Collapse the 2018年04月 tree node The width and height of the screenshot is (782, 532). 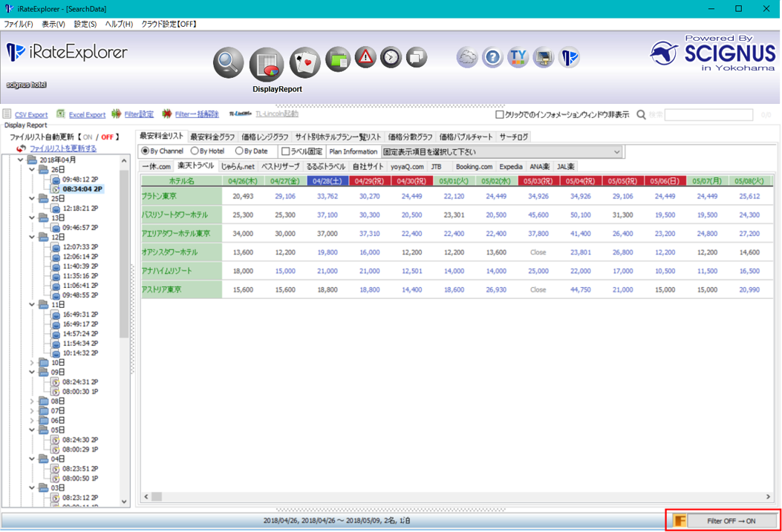click(22, 160)
